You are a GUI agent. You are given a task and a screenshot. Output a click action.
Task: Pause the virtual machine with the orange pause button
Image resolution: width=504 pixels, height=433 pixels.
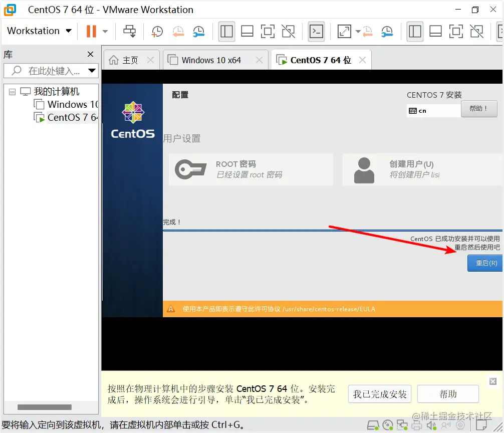(x=91, y=31)
